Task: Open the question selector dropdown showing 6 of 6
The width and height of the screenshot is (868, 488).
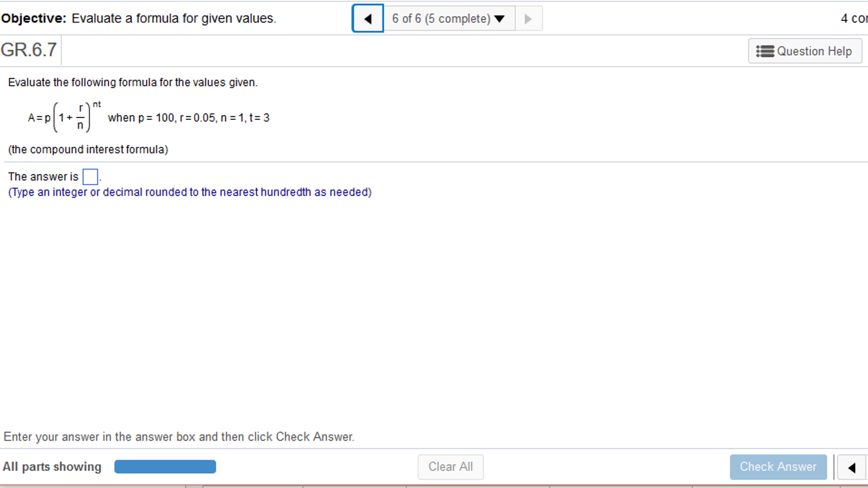Action: click(x=448, y=18)
